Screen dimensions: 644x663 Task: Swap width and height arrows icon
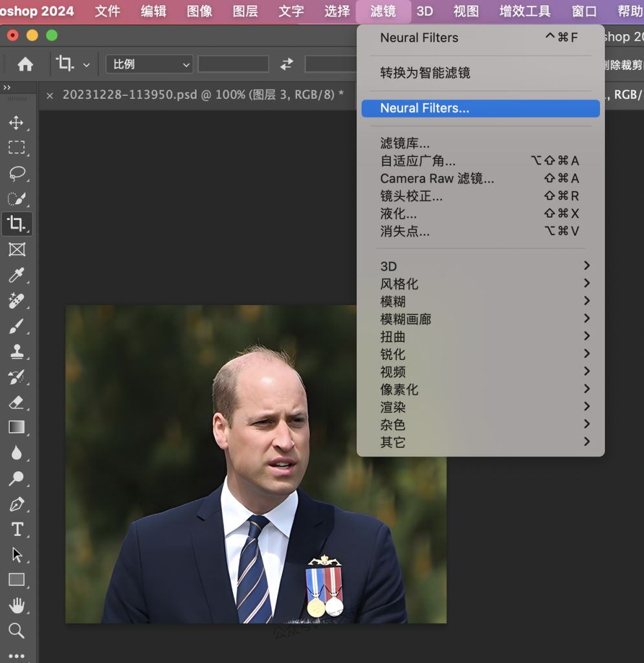[x=286, y=64]
